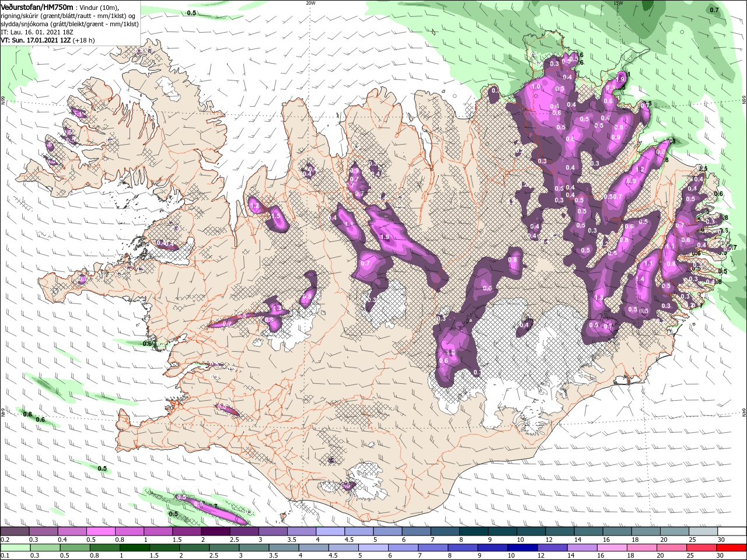Select bright pink snow swatch between 0.5 and 0.8
747x560 pixels.
[x=100, y=531]
